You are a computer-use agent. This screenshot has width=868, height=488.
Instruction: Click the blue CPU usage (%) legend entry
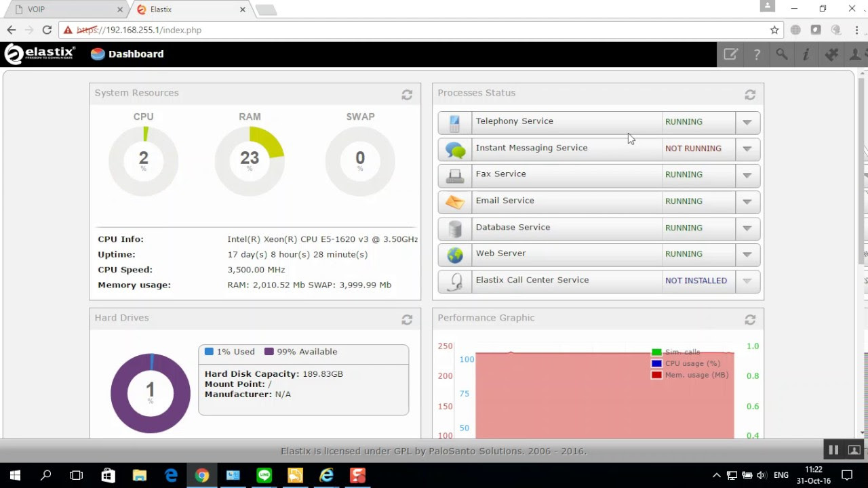(x=686, y=363)
